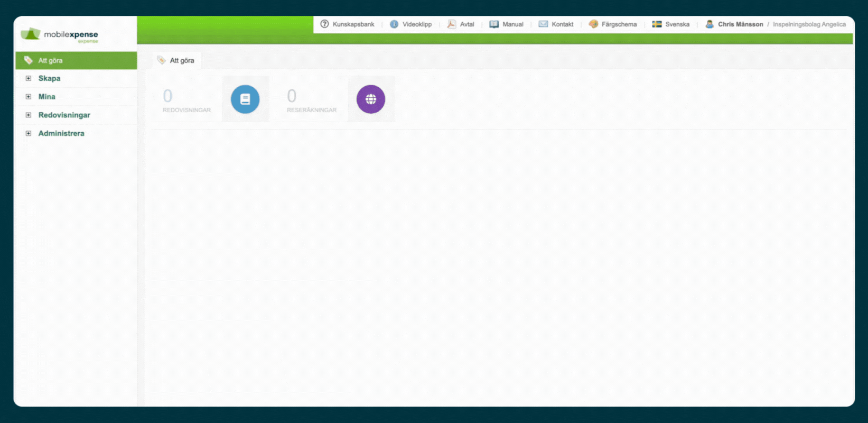Select Att göra in the sidebar
The image size is (868, 423).
(51, 61)
